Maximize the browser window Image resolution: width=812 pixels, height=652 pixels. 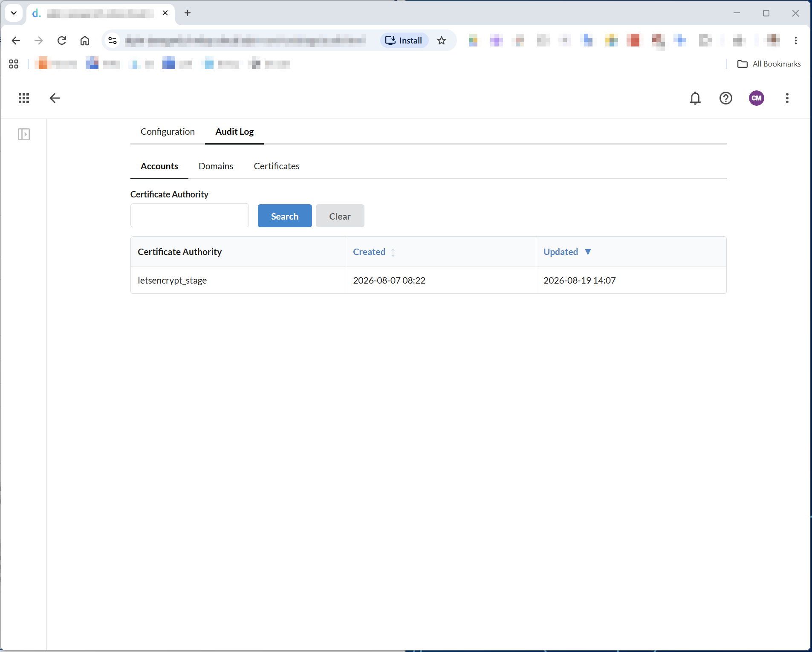point(766,13)
